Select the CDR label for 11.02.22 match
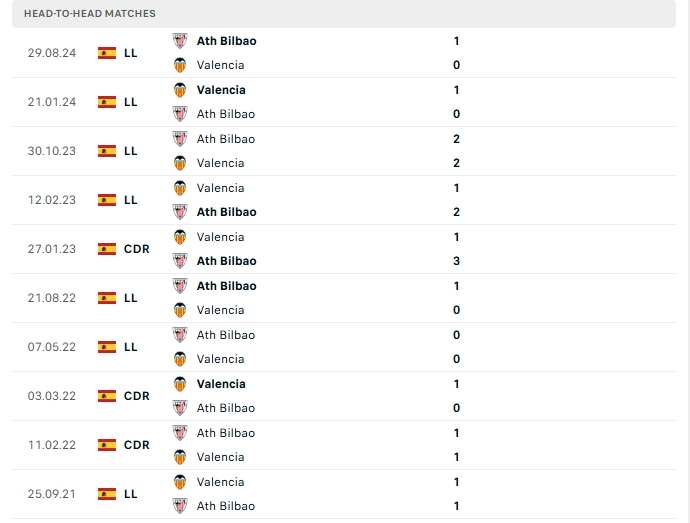690x523 pixels. (x=137, y=445)
